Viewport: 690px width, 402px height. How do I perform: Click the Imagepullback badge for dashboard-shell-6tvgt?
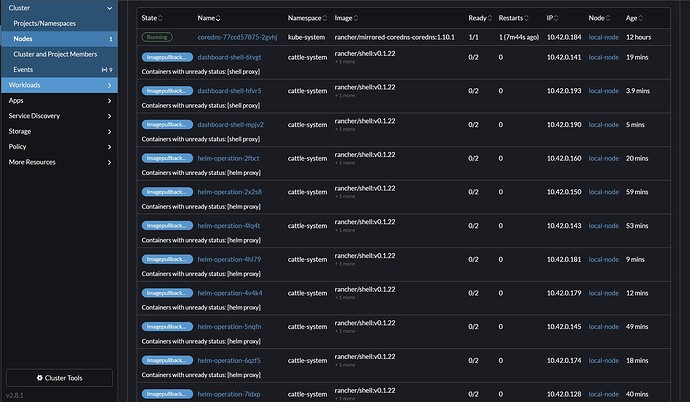tap(166, 56)
